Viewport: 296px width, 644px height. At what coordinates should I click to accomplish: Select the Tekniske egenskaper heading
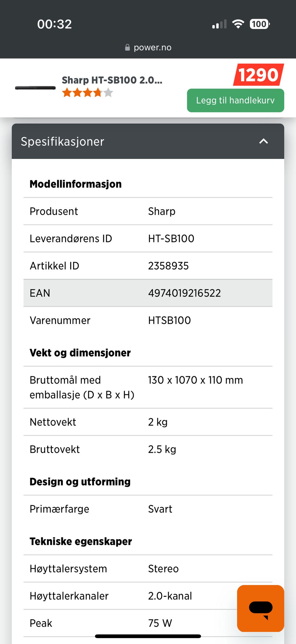tap(80, 541)
